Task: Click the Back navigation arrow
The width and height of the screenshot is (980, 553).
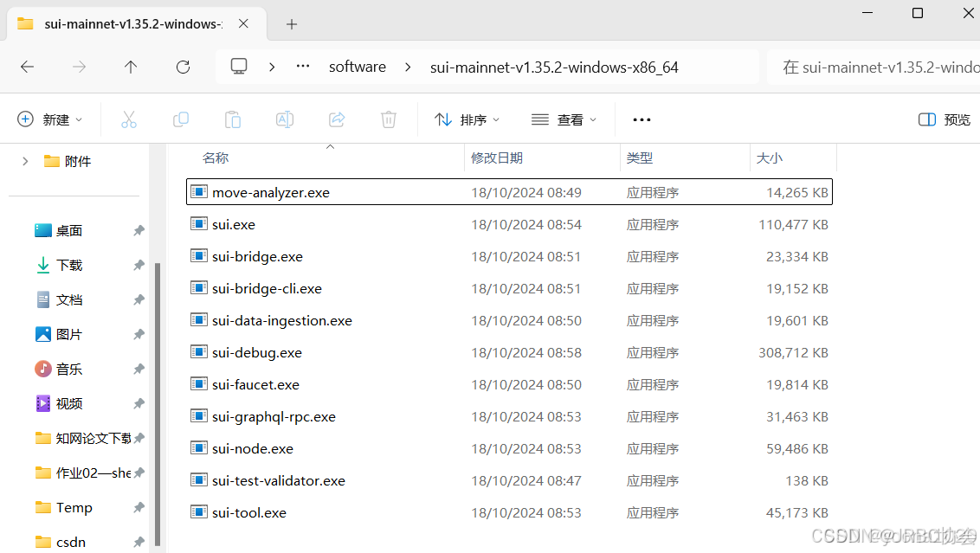Action: pos(27,67)
